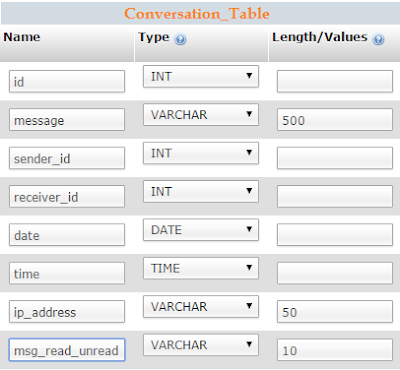Click the Name column header
Viewport: 400px width, 370px height.
tap(22, 37)
